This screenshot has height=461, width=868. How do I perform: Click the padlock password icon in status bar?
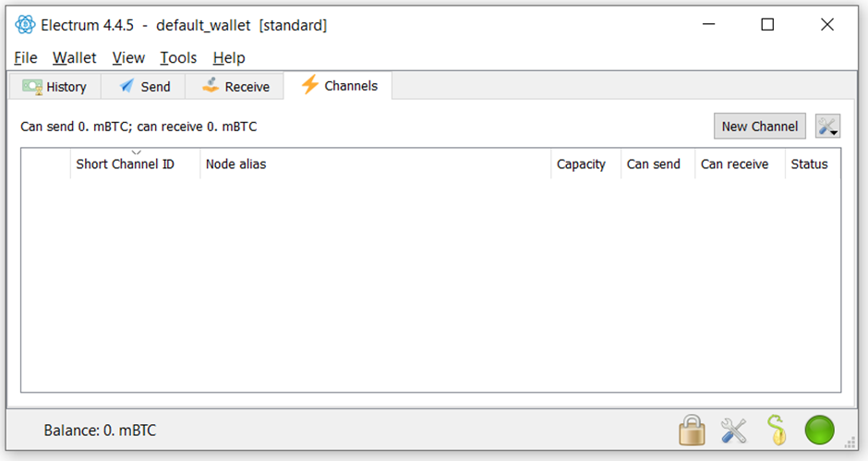pos(692,430)
